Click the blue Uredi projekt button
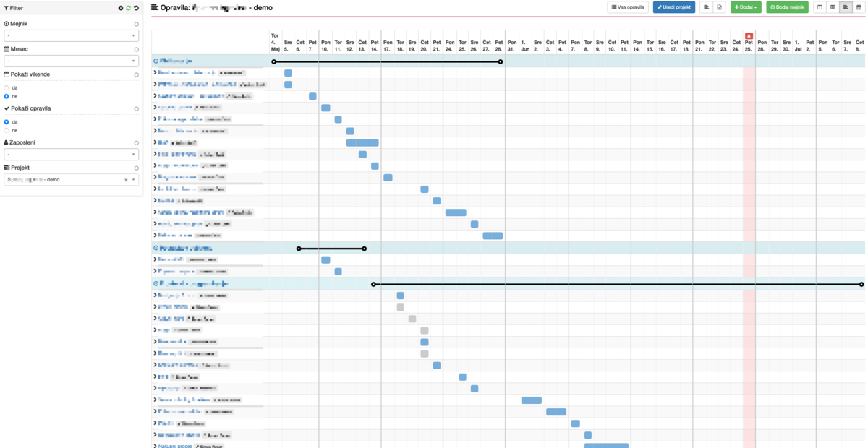The image size is (868, 448). [673, 7]
